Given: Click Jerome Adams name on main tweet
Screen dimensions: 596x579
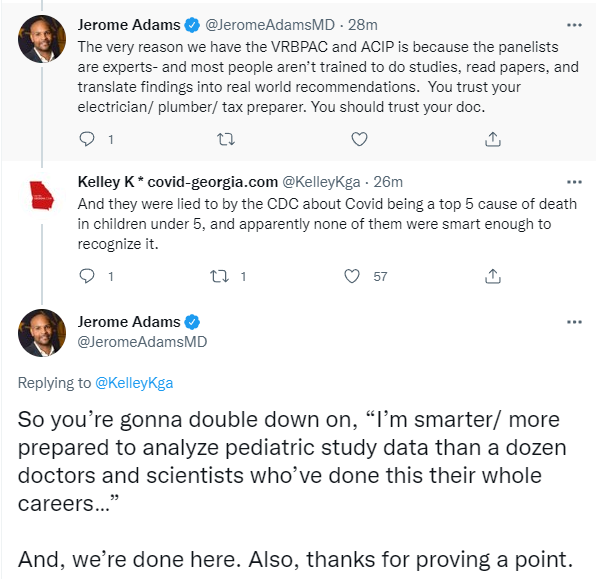Looking at the screenshot, I should pos(129,322).
